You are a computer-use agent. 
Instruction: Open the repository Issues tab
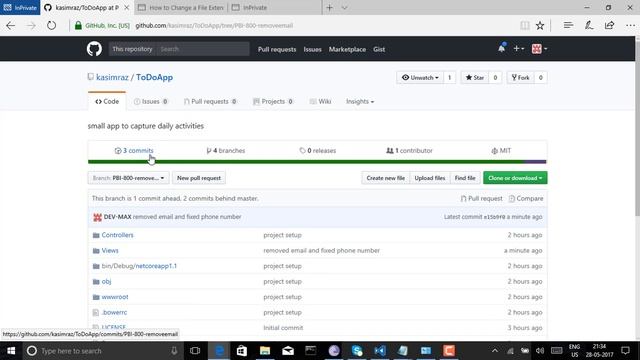(x=151, y=101)
